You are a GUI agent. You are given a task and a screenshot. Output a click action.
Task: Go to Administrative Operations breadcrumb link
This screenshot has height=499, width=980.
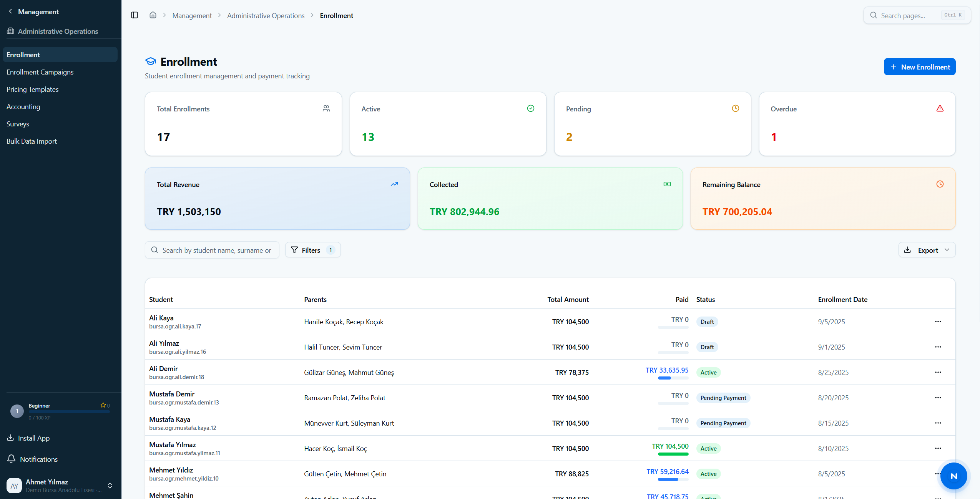266,15
